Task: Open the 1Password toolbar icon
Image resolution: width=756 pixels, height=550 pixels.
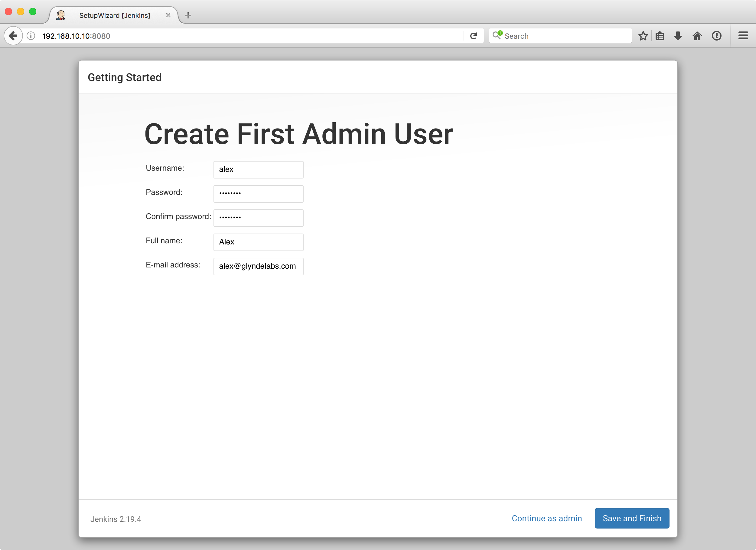Action: (x=716, y=36)
